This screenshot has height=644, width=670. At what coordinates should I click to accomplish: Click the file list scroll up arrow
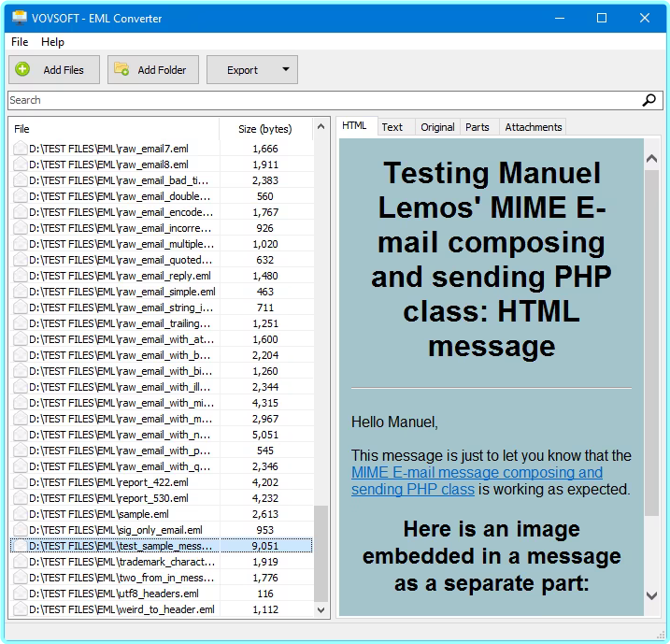pyautogui.click(x=321, y=125)
